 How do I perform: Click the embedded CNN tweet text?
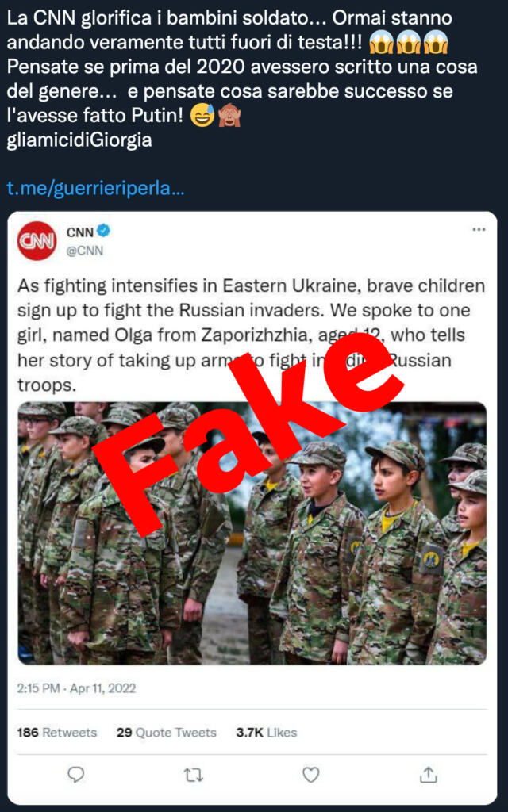click(x=252, y=335)
